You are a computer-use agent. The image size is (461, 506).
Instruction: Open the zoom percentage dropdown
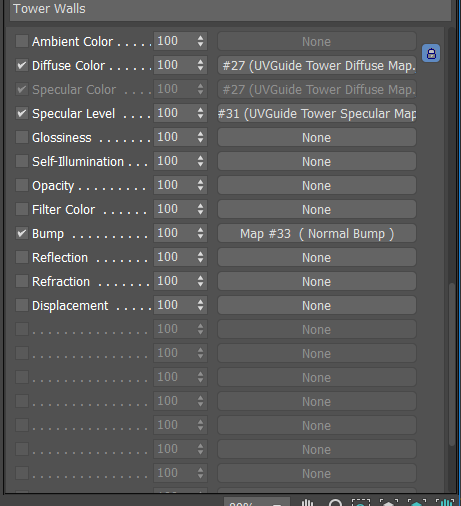(257, 502)
